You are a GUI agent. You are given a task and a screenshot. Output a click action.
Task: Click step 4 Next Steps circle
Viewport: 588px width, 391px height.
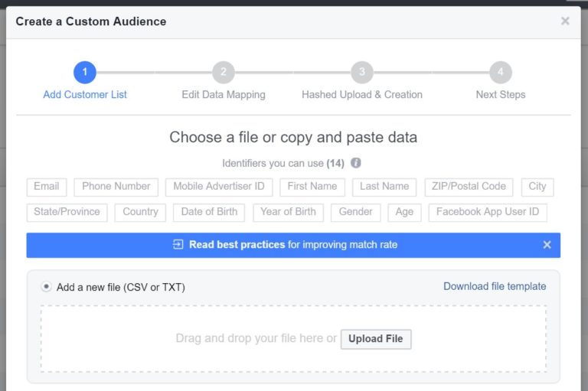coord(501,73)
